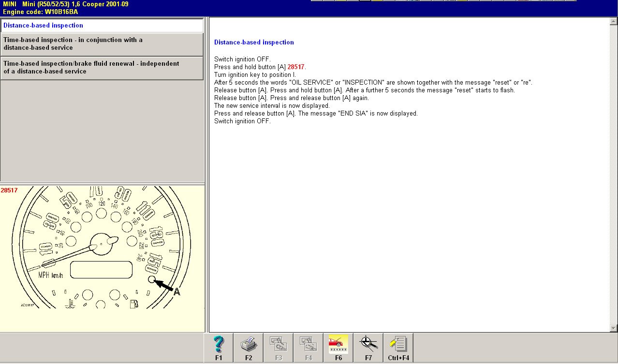Click the Engine code W10B16BA header text
Screen dimensions: 618x364
tap(40, 12)
